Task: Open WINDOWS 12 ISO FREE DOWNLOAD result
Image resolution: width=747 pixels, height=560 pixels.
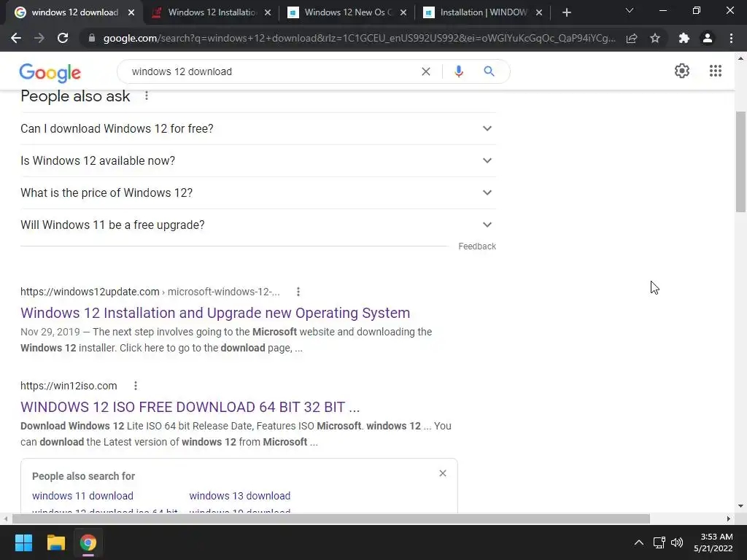Action: 190,407
